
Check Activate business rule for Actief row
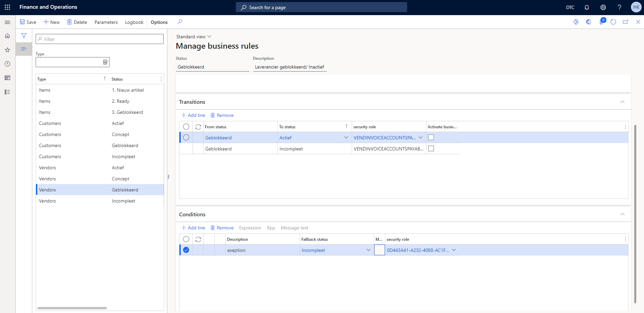pyautogui.click(x=431, y=137)
